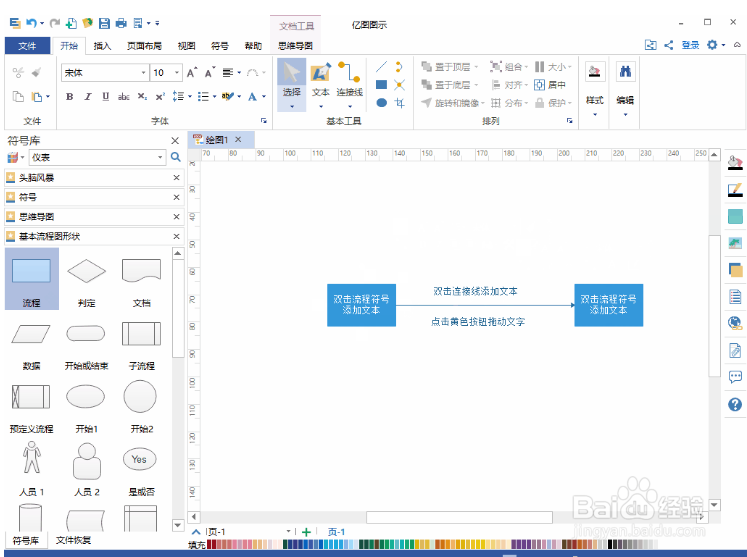Toggle Underline formatting
Viewport: 747px width, 557px height.
click(105, 97)
